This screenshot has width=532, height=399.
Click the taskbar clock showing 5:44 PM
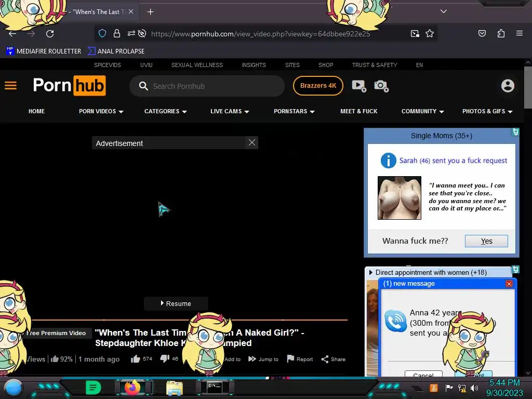(x=504, y=388)
